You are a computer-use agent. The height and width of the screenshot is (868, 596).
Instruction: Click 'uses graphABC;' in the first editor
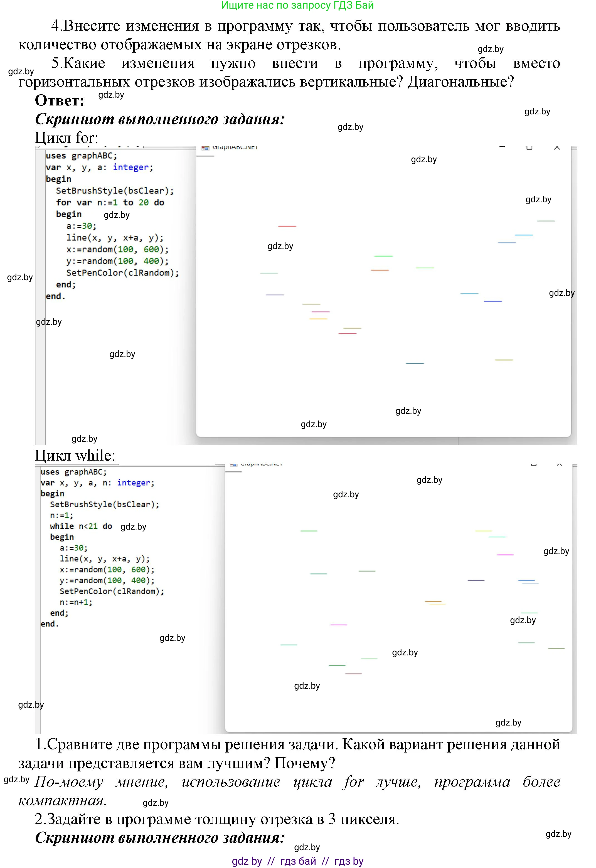coord(81,156)
